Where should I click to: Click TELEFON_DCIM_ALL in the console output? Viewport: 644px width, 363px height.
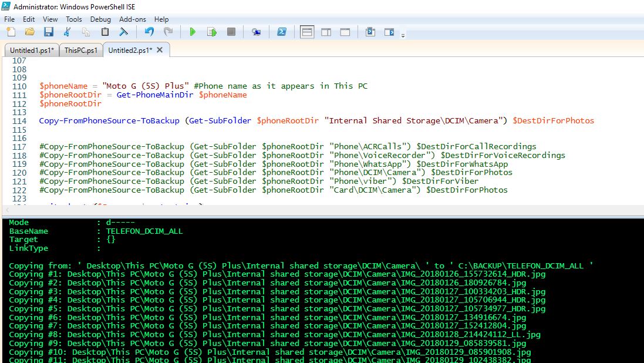(144, 231)
